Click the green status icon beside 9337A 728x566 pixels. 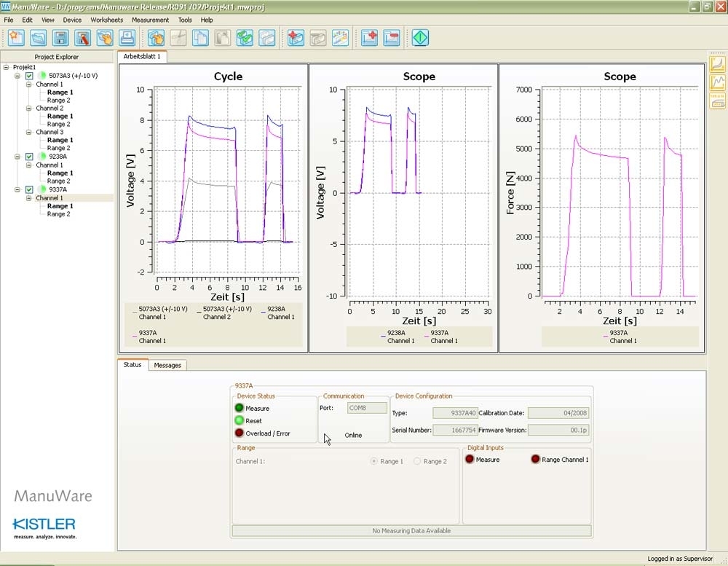[x=42, y=189]
